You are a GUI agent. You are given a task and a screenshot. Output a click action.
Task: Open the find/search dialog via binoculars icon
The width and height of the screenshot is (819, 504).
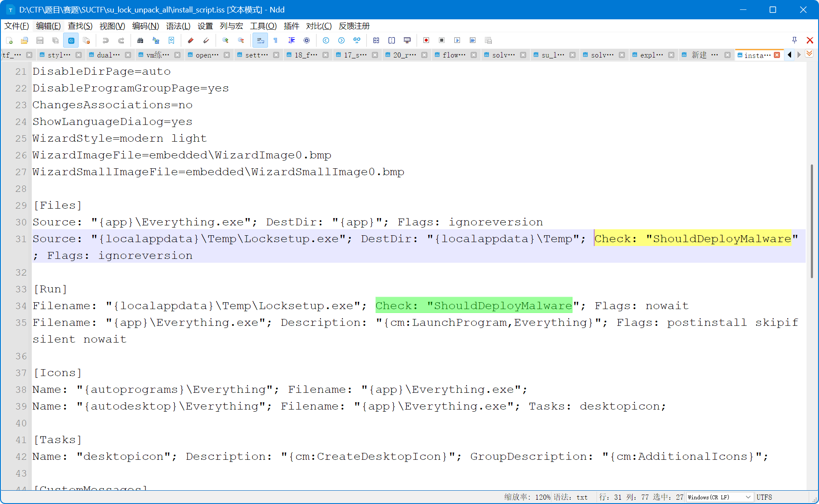(140, 40)
